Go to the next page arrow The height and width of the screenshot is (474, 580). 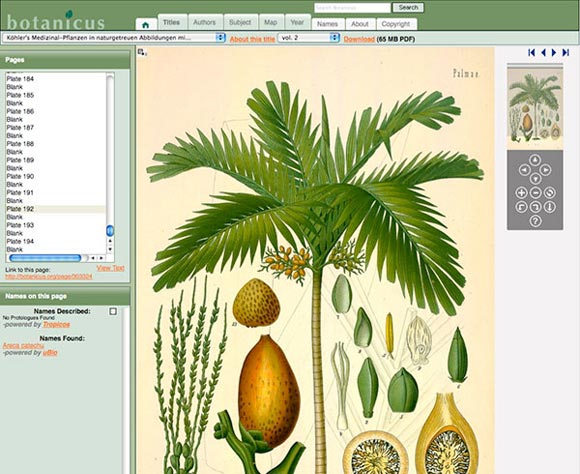554,53
